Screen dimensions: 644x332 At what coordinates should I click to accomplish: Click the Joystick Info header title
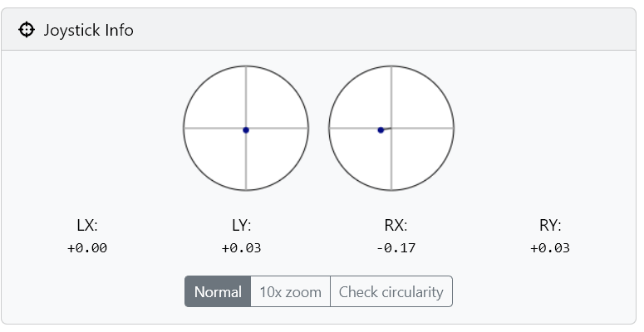[x=89, y=31]
